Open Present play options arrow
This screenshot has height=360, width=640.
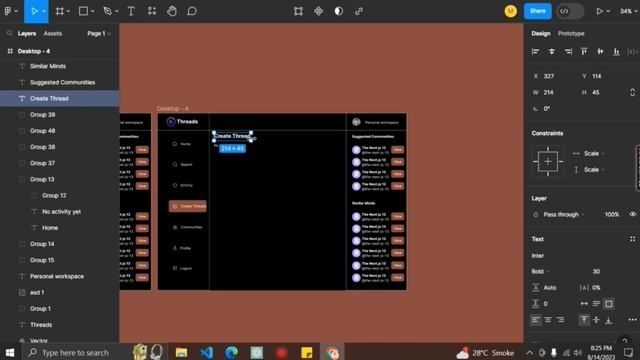click(x=608, y=11)
